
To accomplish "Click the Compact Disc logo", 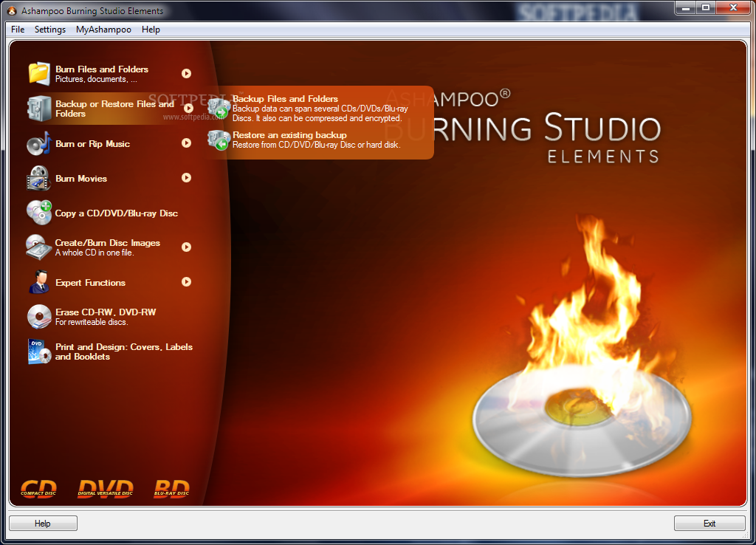I will 38,488.
